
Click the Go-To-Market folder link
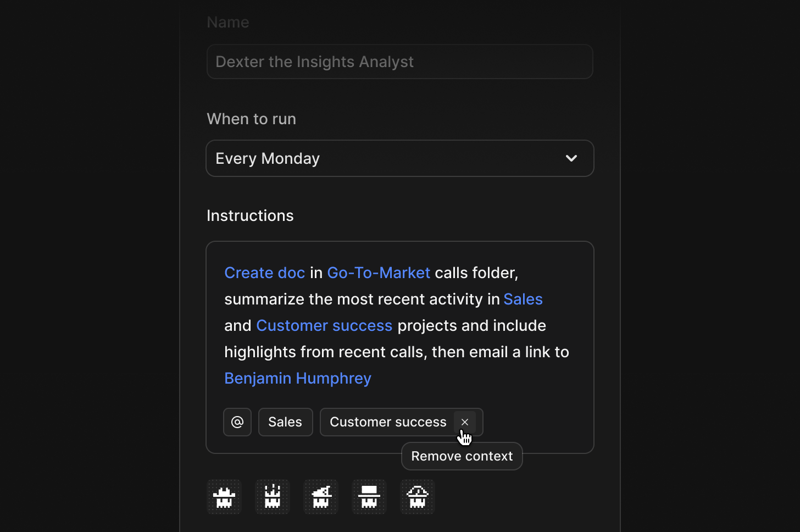pos(378,272)
